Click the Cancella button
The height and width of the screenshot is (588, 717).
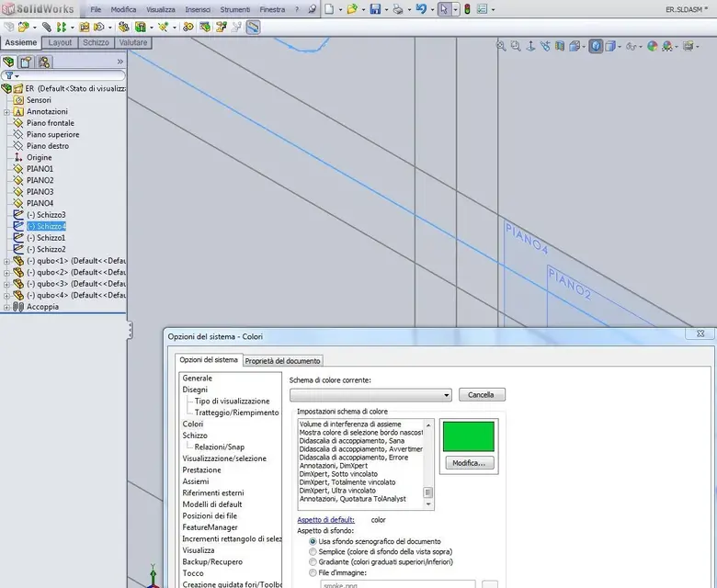click(482, 395)
